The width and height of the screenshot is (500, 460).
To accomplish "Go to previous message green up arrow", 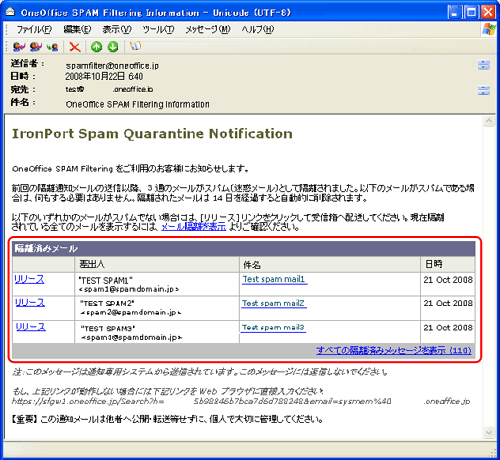I will [97, 47].
